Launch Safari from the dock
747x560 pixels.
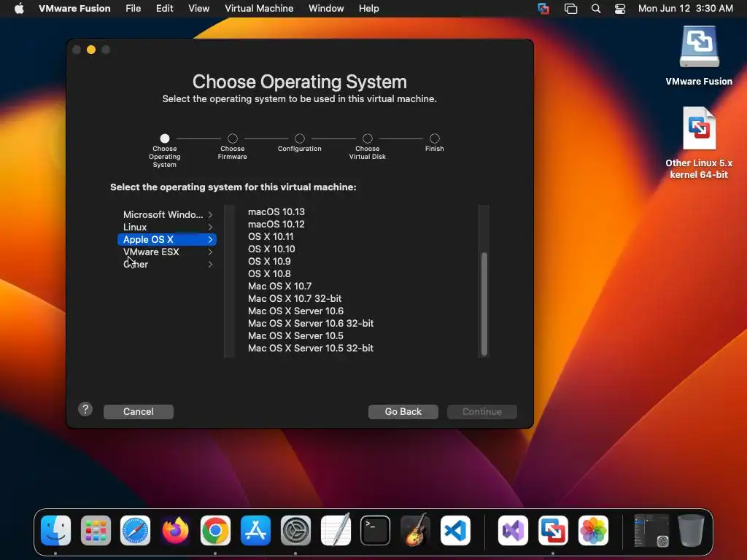click(x=135, y=530)
